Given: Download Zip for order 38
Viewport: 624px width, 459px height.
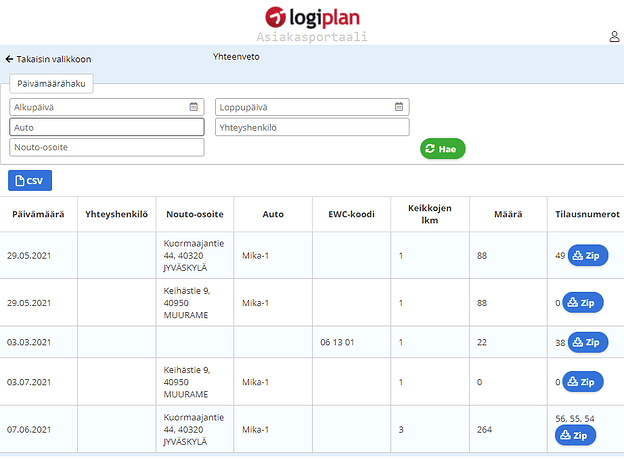Looking at the screenshot, I should point(588,342).
